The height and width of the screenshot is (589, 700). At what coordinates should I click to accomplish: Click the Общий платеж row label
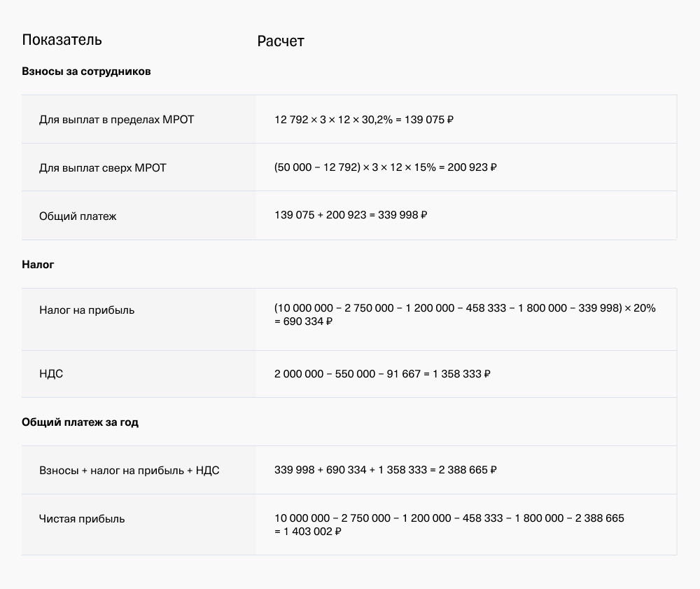(x=78, y=216)
